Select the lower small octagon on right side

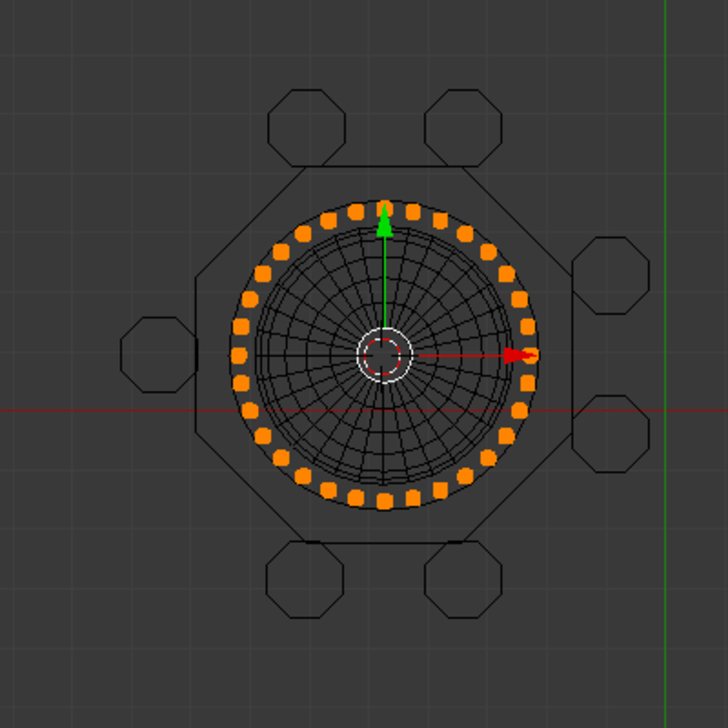click(610, 433)
